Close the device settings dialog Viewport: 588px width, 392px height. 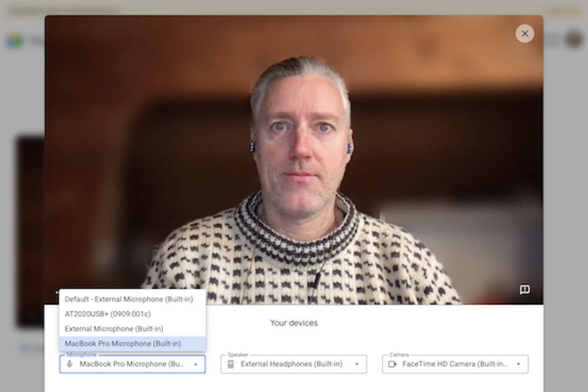pos(524,34)
